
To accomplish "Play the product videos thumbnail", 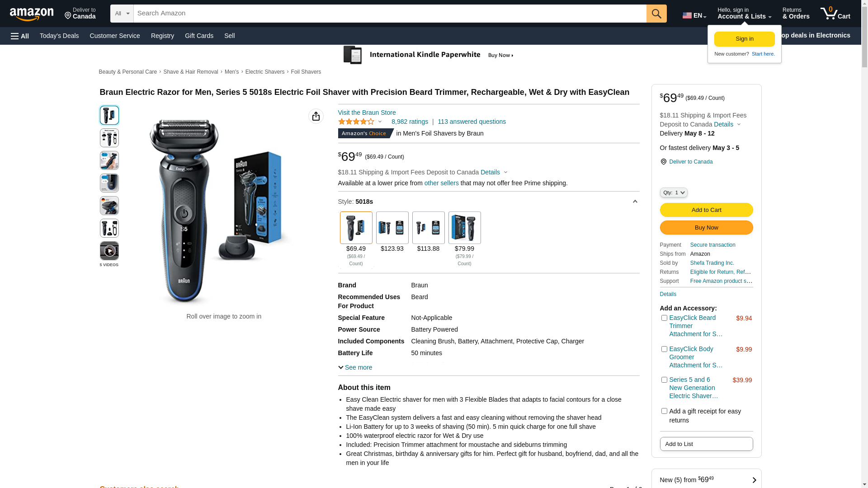I will (x=109, y=251).
